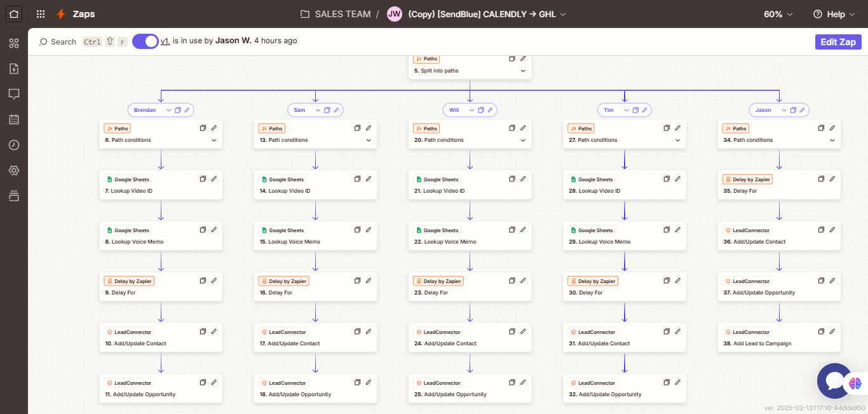Click the Edit Zap button
The height and width of the screenshot is (414, 868).
click(838, 42)
